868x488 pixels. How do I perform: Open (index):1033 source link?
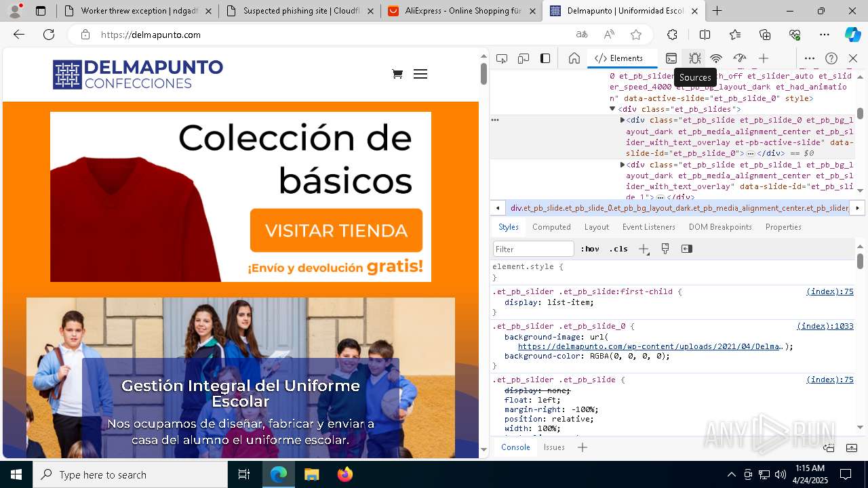(825, 326)
